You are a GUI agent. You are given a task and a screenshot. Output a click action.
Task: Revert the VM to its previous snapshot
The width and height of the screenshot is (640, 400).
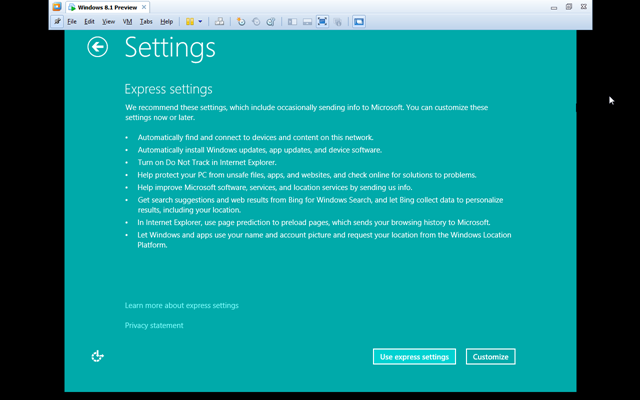[256, 22]
